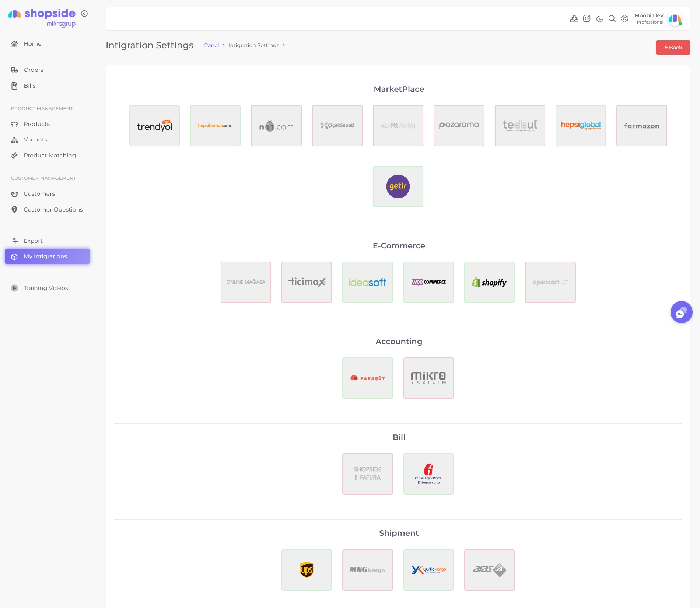
Task: Open the Moobi Dev profile avatar
Action: click(675, 19)
